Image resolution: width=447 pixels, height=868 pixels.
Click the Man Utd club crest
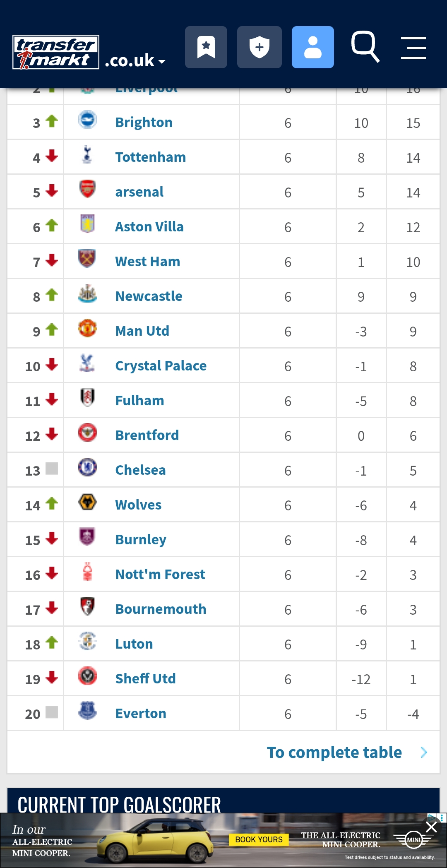click(x=87, y=328)
